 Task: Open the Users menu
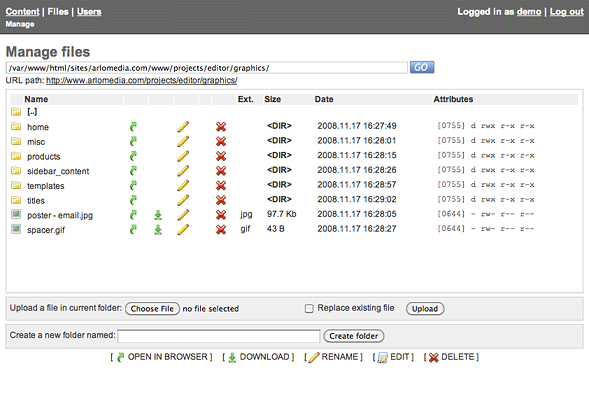tap(89, 12)
